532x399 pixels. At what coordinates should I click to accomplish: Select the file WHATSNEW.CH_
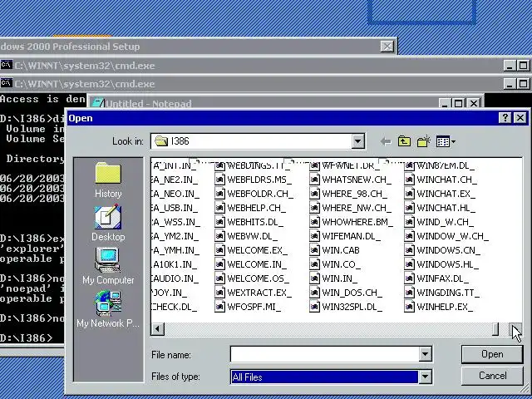(x=351, y=180)
